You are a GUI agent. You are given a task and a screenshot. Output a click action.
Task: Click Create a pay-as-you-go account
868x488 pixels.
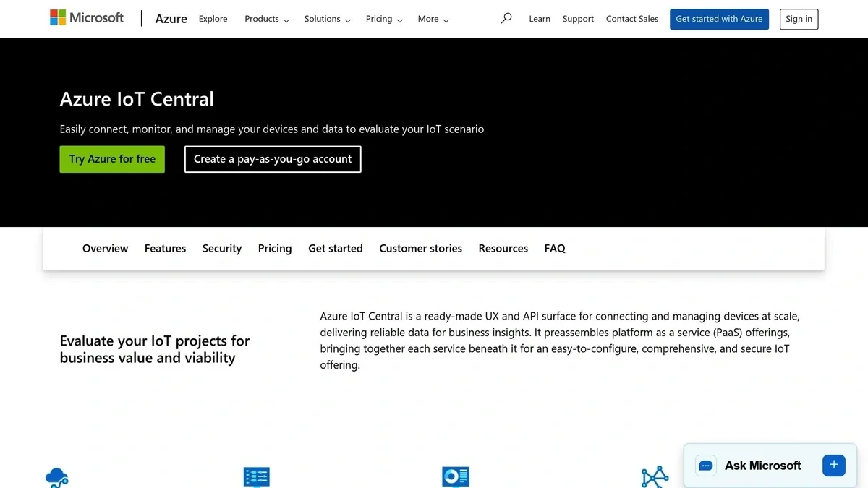(x=273, y=159)
